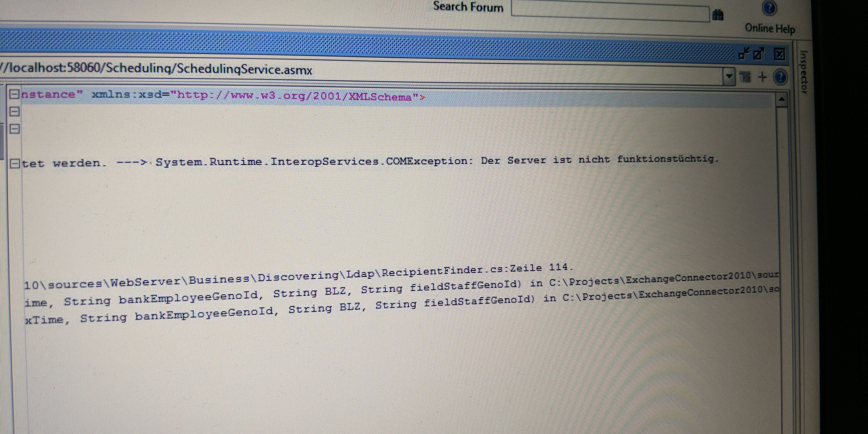868x434 pixels.
Task: Click the binoculars search forum icon
Action: [x=718, y=15]
